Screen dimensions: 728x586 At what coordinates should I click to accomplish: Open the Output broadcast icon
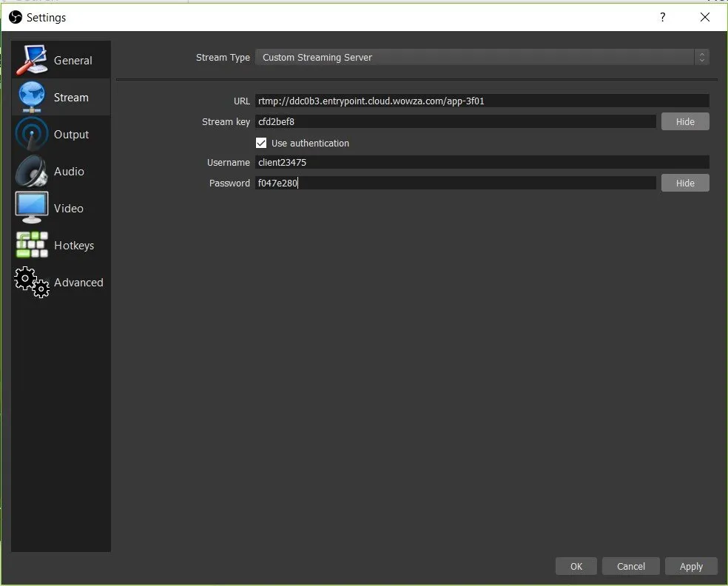tap(32, 134)
